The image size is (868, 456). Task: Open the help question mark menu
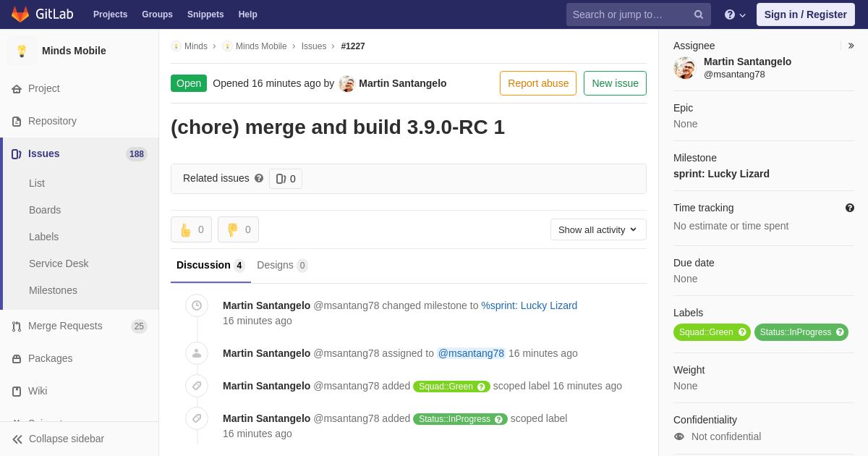tap(735, 14)
